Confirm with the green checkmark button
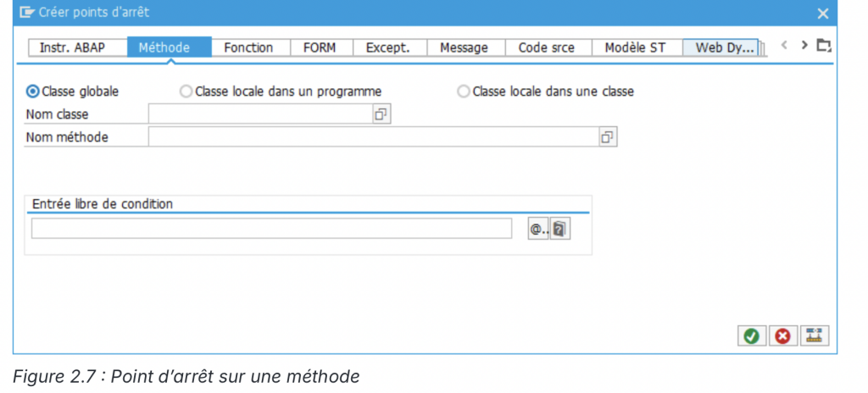Viewport: 868px width, 393px height. [x=751, y=336]
